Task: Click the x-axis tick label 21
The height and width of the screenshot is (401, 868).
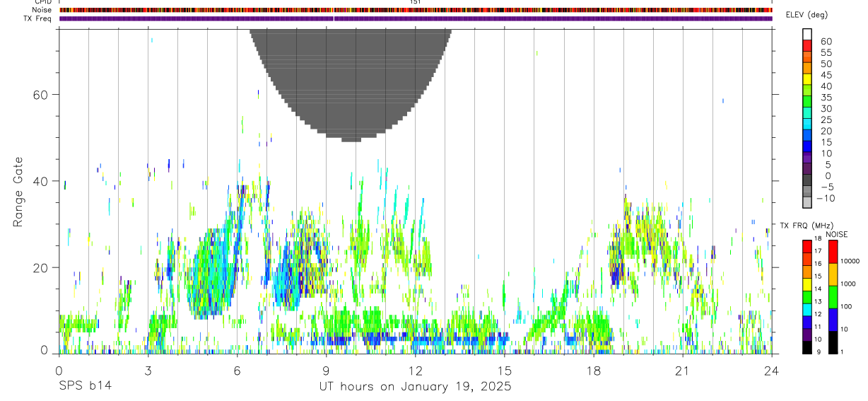Action: [683, 370]
